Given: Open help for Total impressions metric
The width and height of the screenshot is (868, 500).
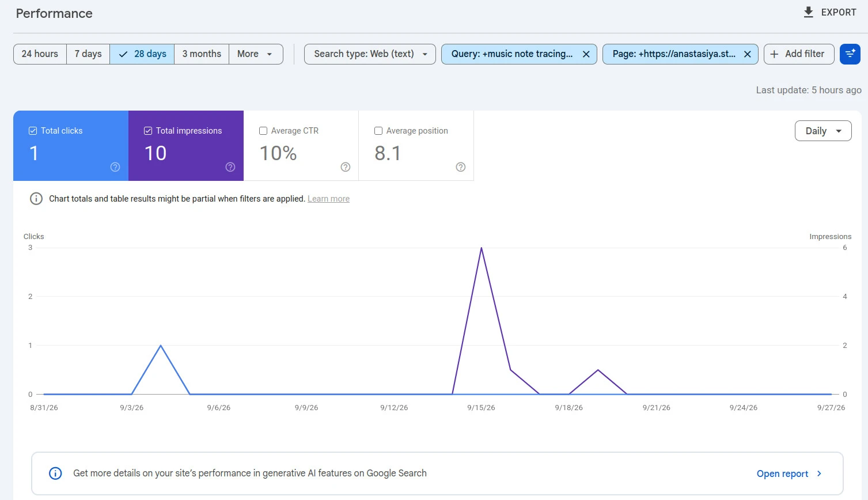Looking at the screenshot, I should click(230, 167).
